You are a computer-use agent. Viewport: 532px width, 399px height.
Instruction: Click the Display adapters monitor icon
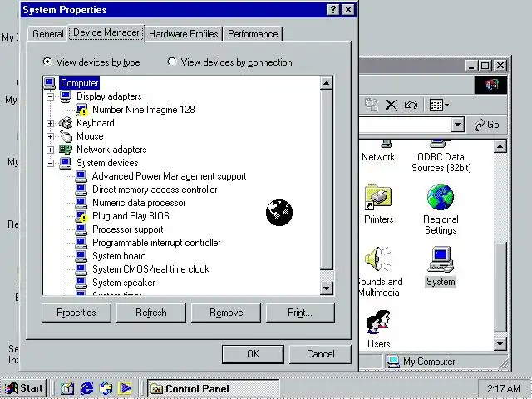click(x=66, y=96)
